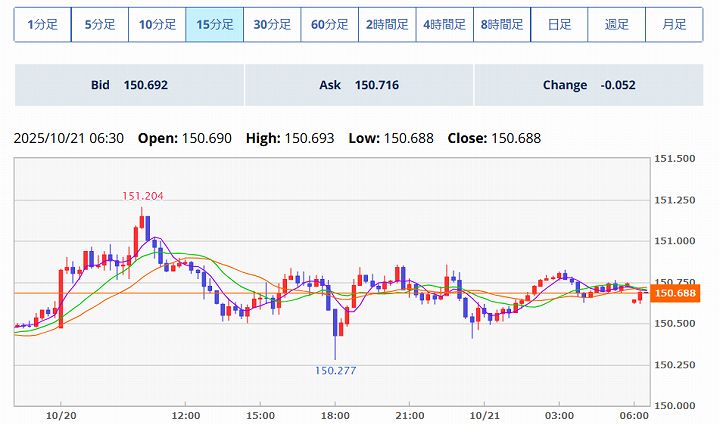Choose the 2時間足 timeframe
Viewport: 720px width, 425px height.
(387, 24)
